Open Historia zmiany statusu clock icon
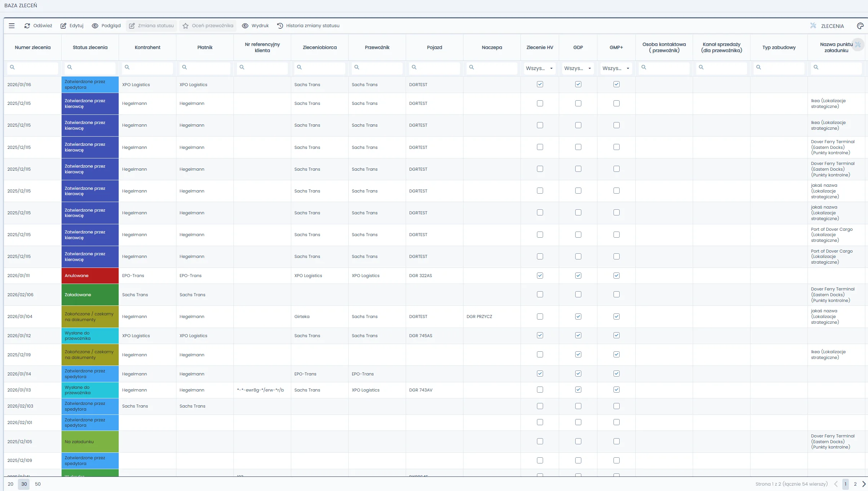The height and width of the screenshot is (491, 868). pyautogui.click(x=280, y=26)
